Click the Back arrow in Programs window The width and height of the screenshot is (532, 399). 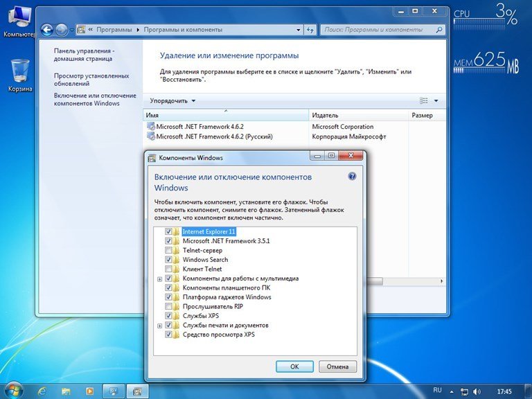tap(47, 30)
